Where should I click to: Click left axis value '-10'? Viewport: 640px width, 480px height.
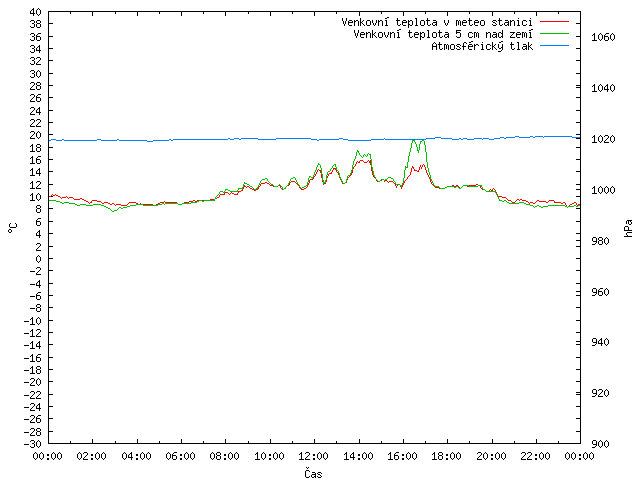33,321
